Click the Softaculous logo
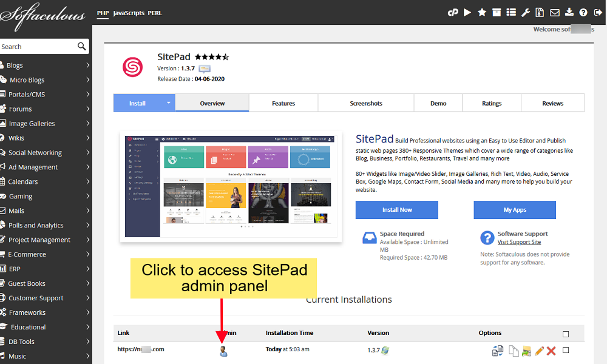607x364 pixels. (x=42, y=16)
